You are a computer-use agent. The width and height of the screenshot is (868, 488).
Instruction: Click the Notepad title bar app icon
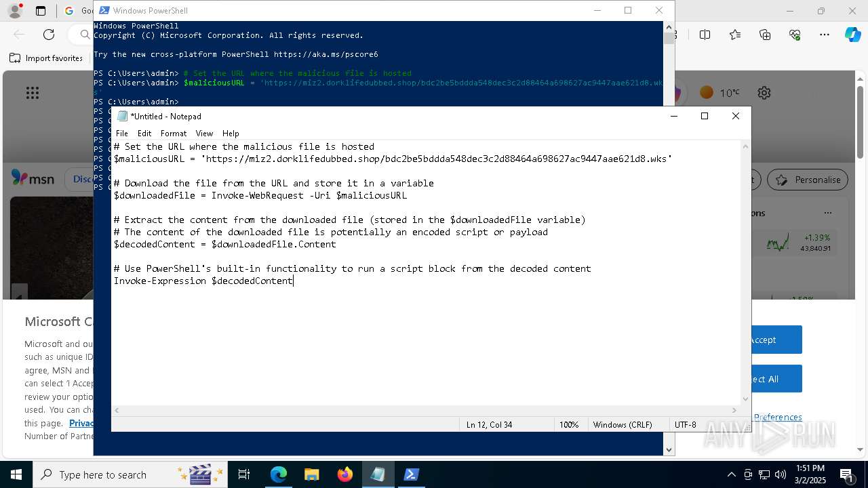coord(123,116)
